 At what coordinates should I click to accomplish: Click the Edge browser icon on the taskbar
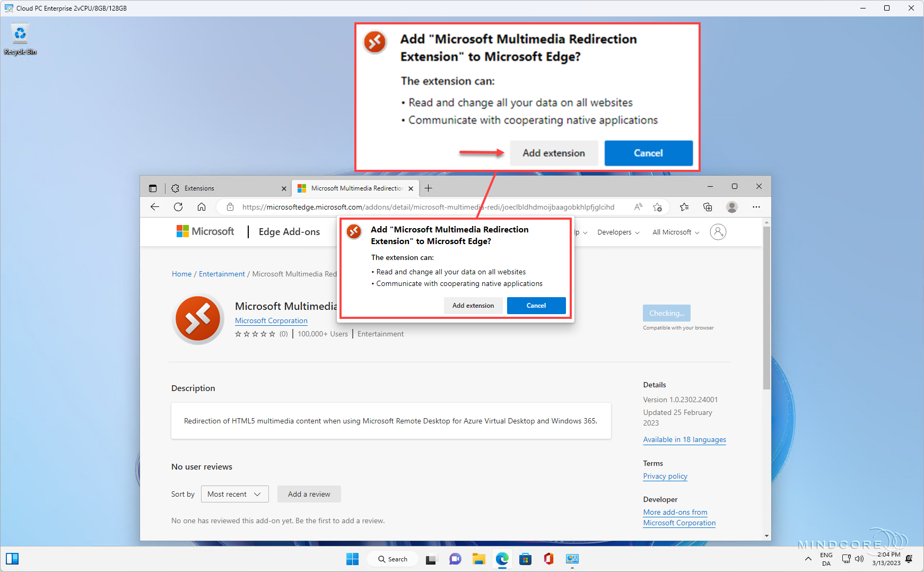pyautogui.click(x=502, y=559)
